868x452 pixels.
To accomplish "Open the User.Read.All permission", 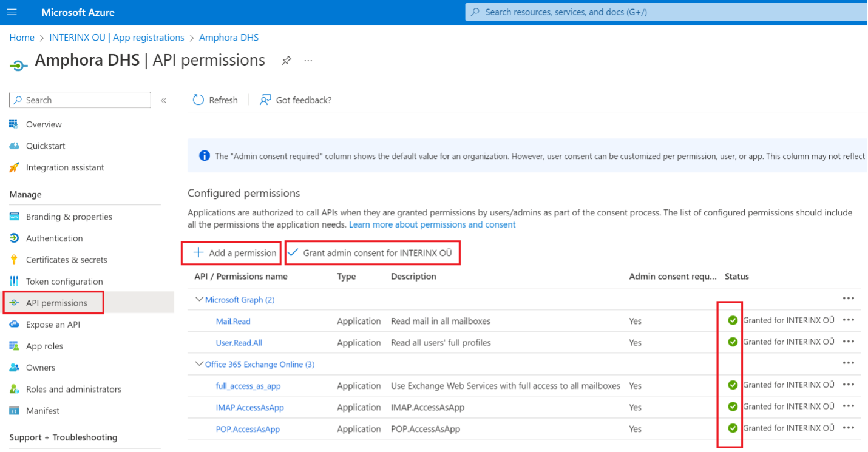I will (x=239, y=343).
